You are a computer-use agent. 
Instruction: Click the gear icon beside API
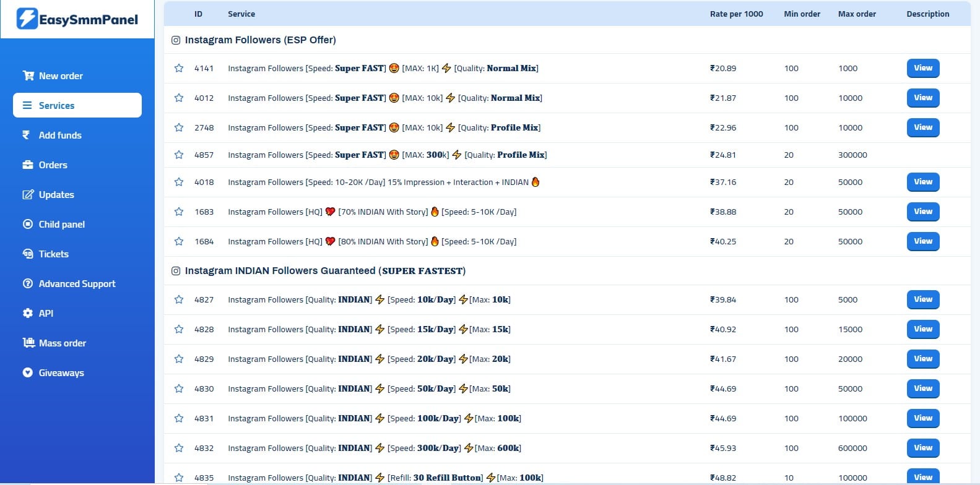pos(28,313)
